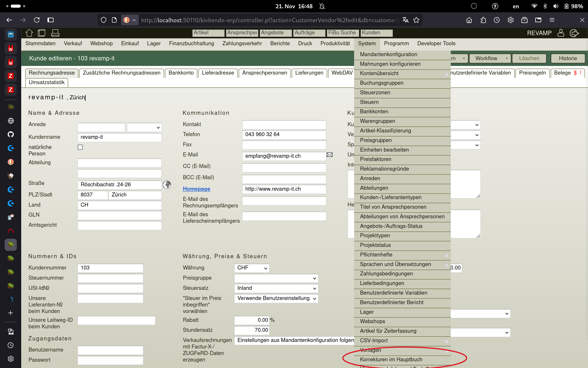Open Developer Tools menu
Screen dimensions: 588x368
click(x=436, y=43)
